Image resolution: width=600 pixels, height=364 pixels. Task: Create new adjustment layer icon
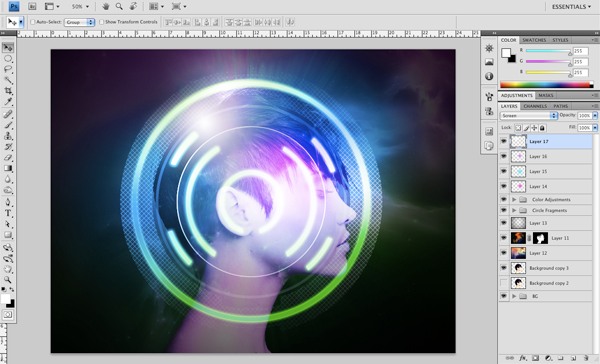click(x=548, y=358)
